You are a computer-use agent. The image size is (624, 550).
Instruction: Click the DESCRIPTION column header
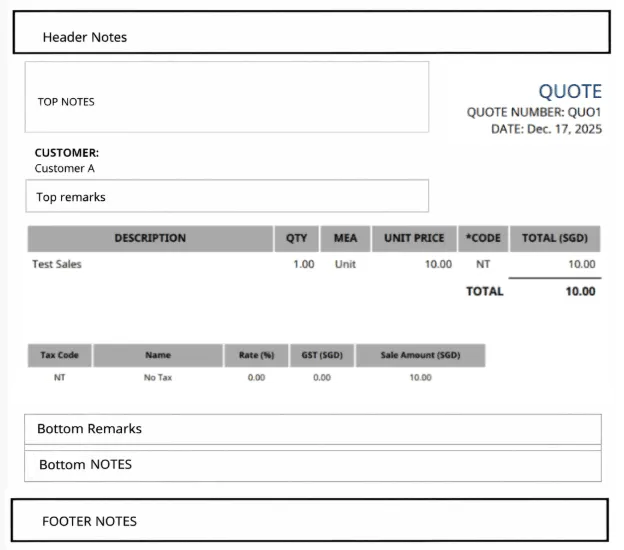click(x=150, y=239)
